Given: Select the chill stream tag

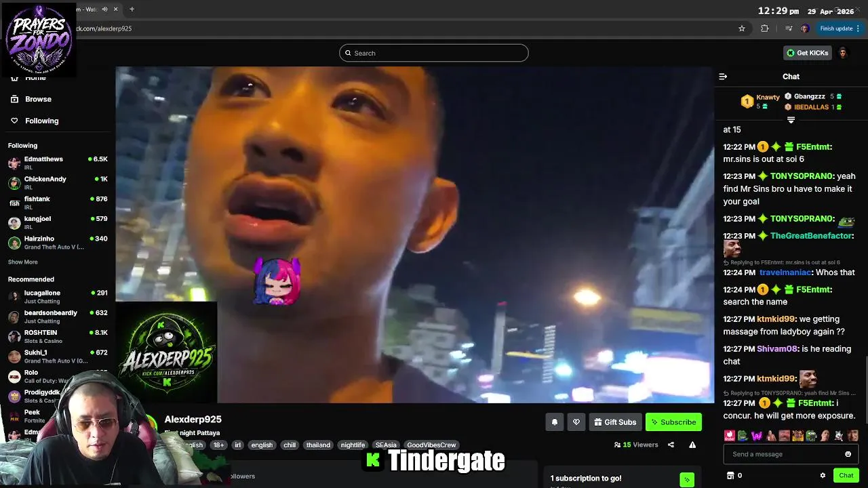Looking at the screenshot, I should (290, 445).
